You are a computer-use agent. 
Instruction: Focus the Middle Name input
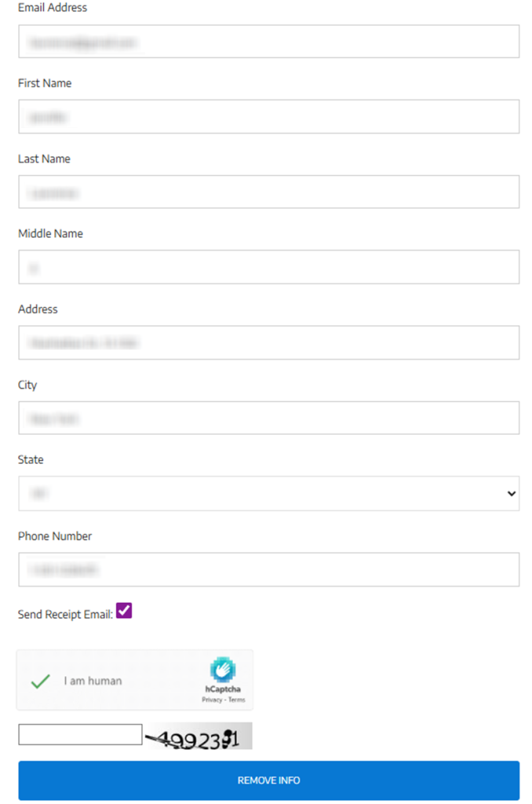(x=268, y=267)
